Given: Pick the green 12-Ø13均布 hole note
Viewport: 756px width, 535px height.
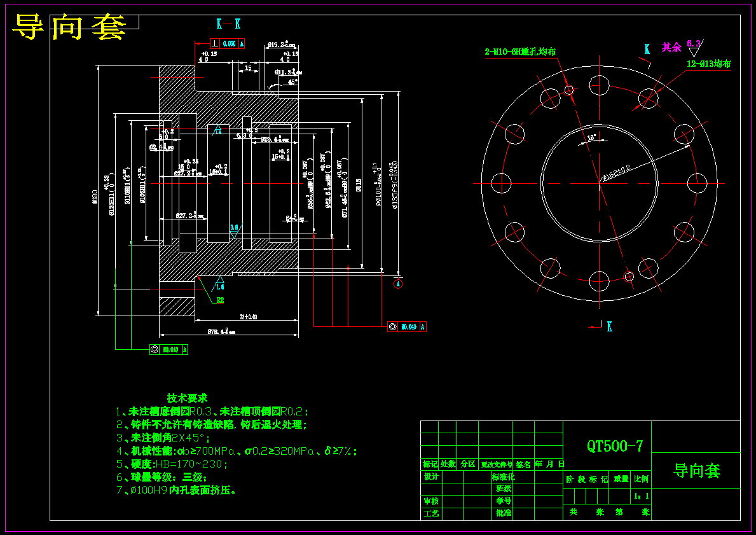Looking at the screenshot, I should coord(709,64).
